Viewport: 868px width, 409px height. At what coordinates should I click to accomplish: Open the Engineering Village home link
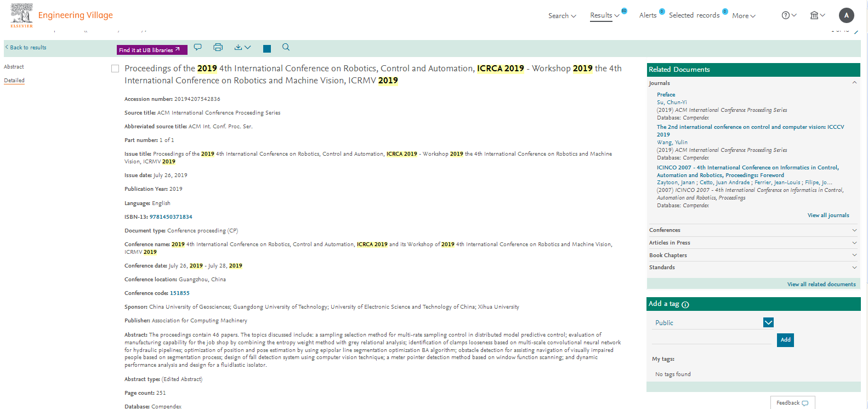[76, 15]
